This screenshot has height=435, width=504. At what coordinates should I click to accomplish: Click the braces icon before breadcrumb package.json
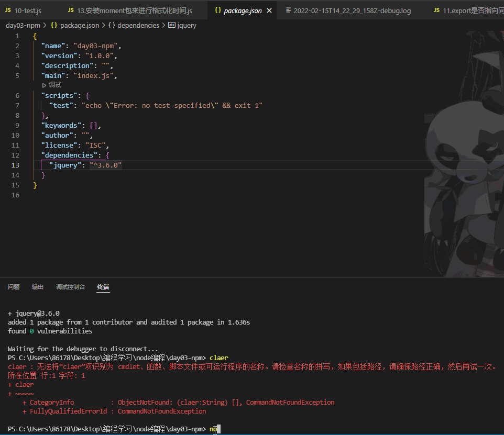tap(54, 25)
